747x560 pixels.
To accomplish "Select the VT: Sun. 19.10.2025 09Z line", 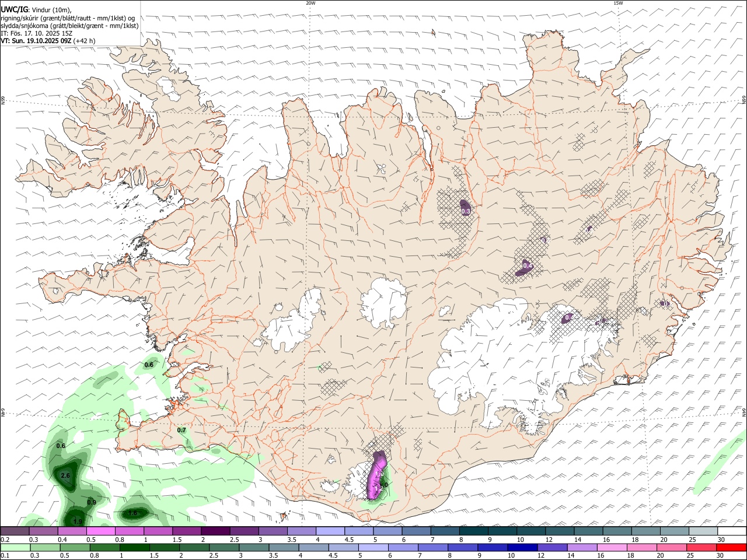I will tap(48, 41).
